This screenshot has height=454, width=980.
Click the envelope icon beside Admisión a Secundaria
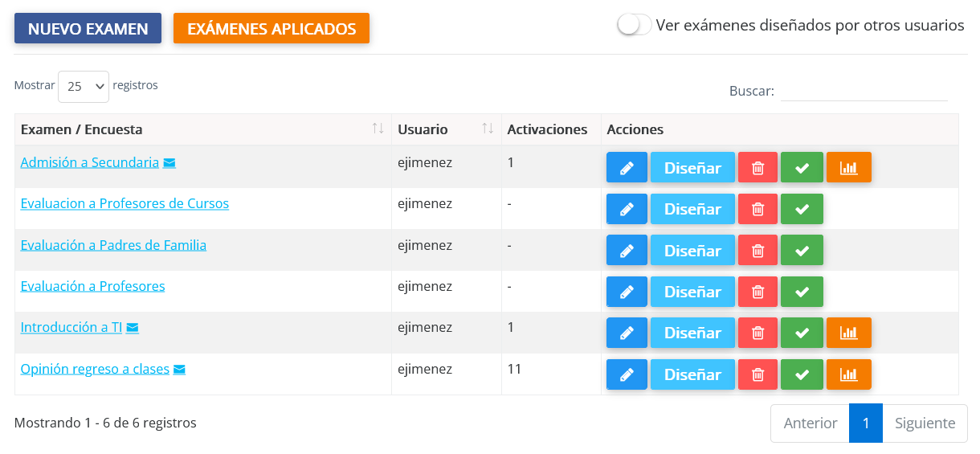click(169, 163)
